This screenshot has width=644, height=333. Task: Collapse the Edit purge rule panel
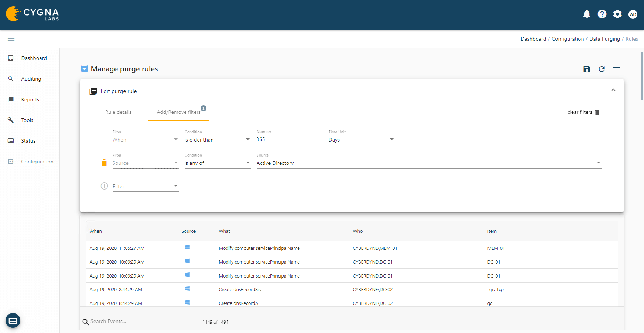pos(613,90)
